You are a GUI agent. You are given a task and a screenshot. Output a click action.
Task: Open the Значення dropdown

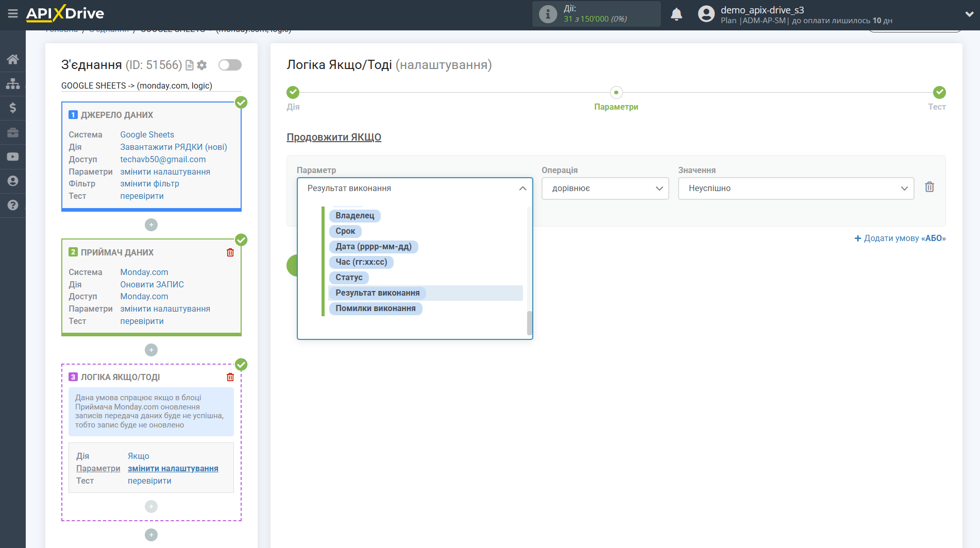coord(796,189)
